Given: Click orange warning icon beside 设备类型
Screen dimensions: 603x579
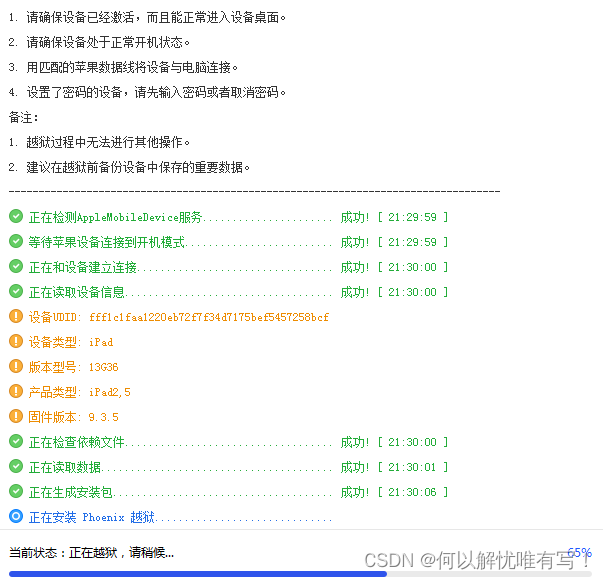Looking at the screenshot, I should click(x=16, y=341).
